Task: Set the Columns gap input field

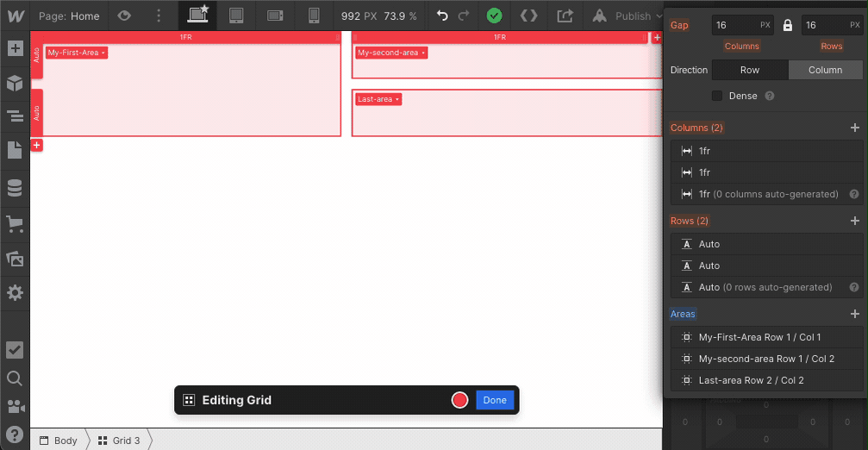Action: 743,25
